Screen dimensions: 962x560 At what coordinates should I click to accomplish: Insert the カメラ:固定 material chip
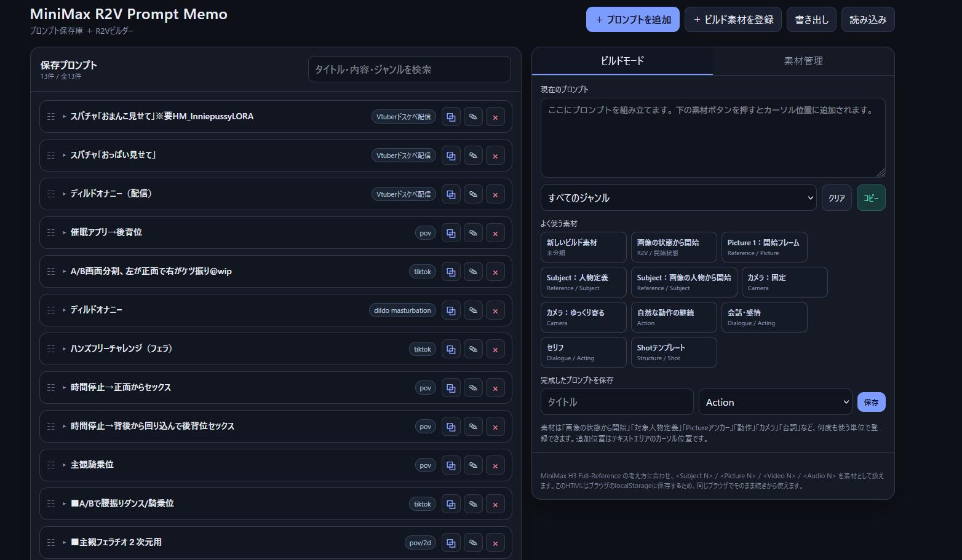(784, 282)
